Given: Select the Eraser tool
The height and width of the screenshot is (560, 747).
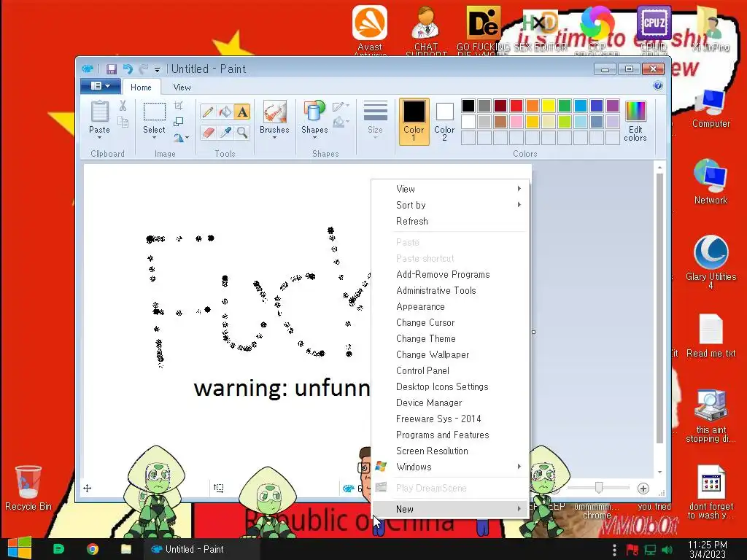Looking at the screenshot, I should pyautogui.click(x=208, y=132).
